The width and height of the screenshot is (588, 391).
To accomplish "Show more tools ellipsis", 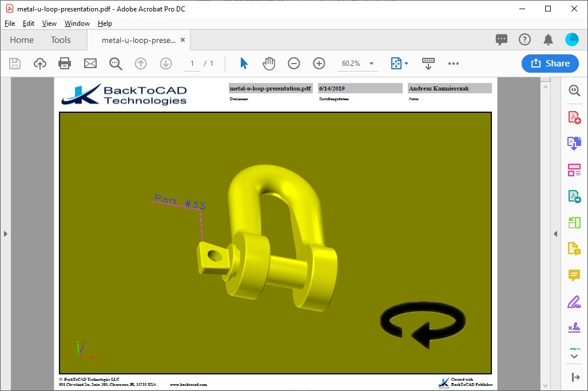I will 454,64.
